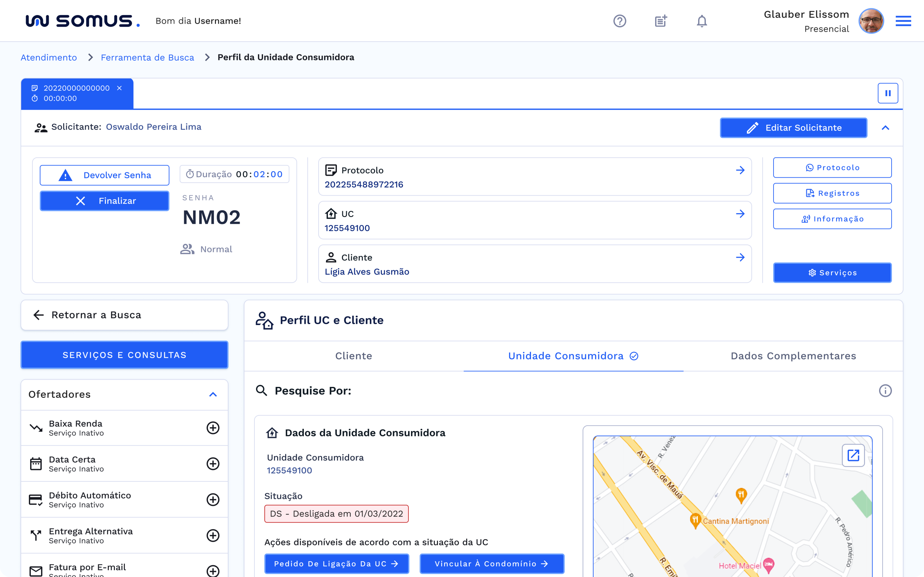Click the info icon next to Pesquise Por
Screen dimensions: 924x577
pyautogui.click(x=886, y=390)
